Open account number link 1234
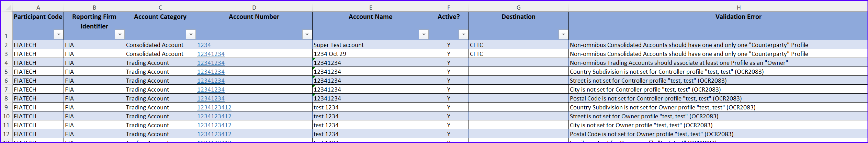 click(x=204, y=45)
